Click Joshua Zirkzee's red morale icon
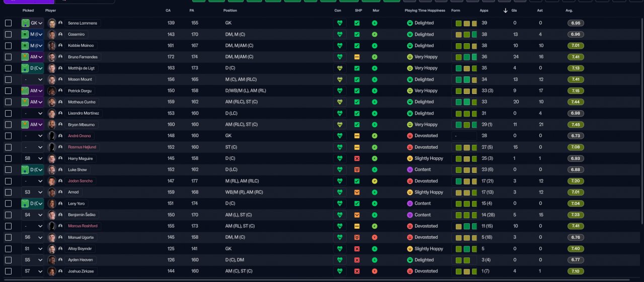The image size is (644, 282). point(374,271)
